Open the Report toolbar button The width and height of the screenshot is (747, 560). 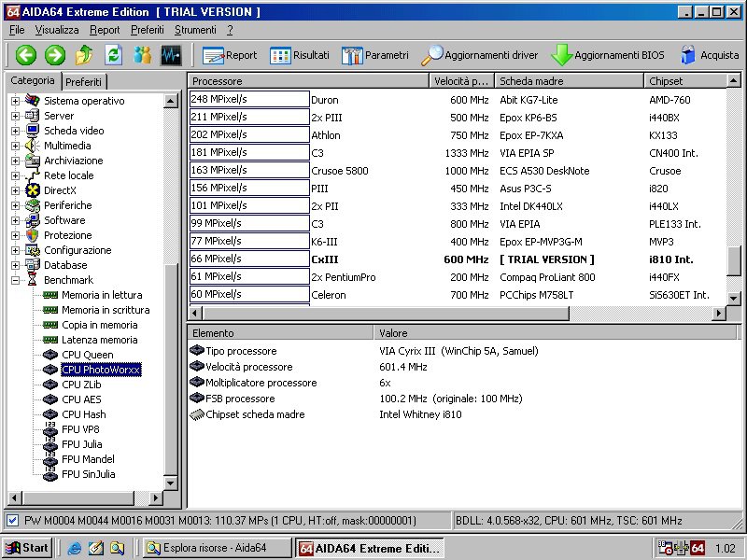[230, 55]
